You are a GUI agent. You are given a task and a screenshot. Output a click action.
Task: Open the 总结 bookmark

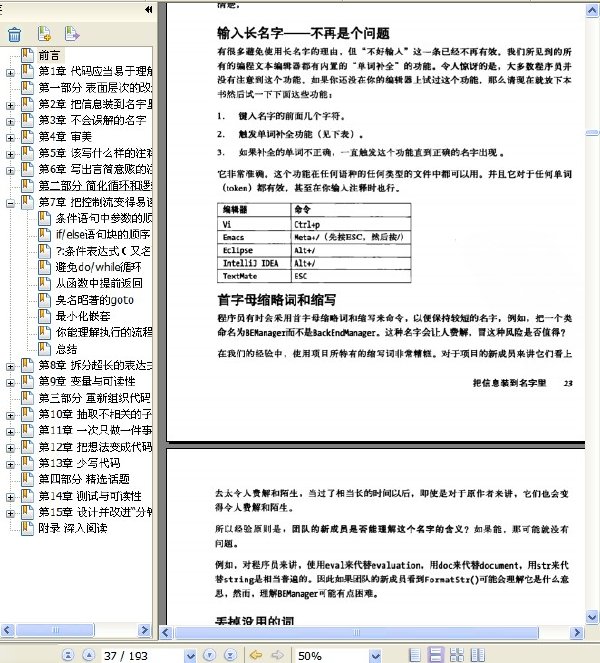point(66,349)
